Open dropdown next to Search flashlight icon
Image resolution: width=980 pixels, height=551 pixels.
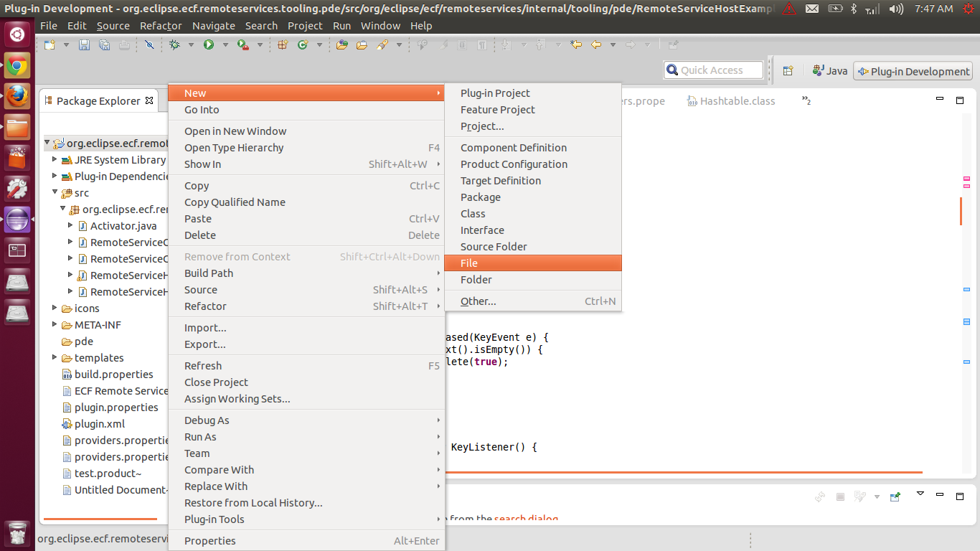click(x=399, y=44)
